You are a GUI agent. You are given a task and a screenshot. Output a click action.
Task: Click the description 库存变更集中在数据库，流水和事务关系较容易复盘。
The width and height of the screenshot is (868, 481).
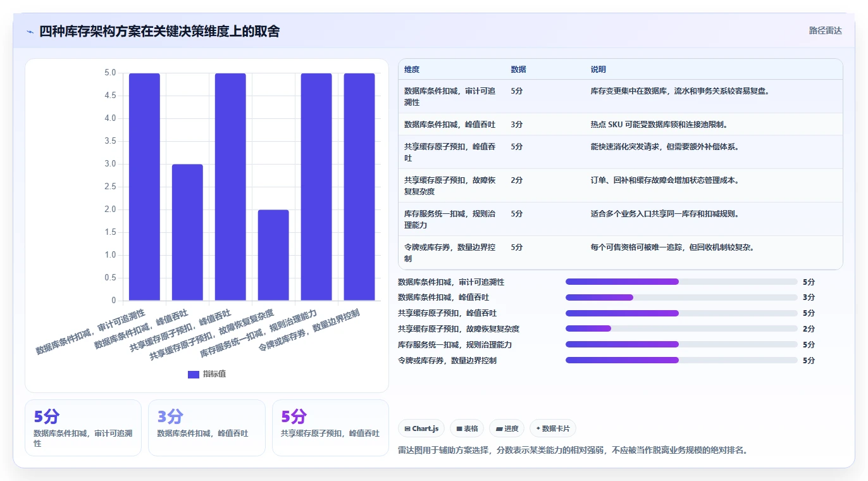click(680, 91)
